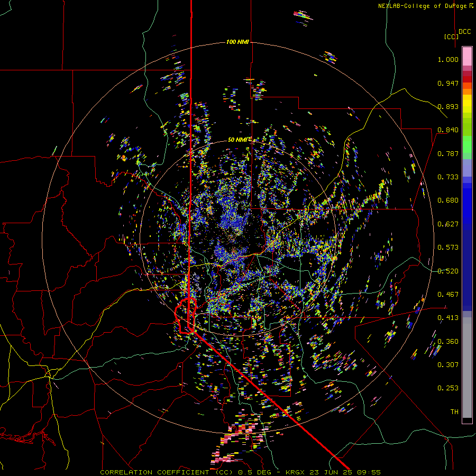
Task: Click the 0.787 value on the color scale
Action: (448, 153)
